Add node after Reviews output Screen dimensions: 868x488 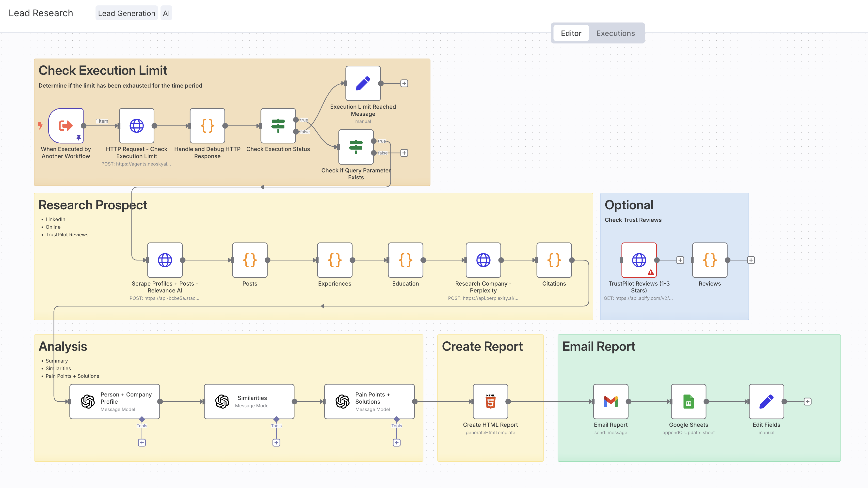751,260
